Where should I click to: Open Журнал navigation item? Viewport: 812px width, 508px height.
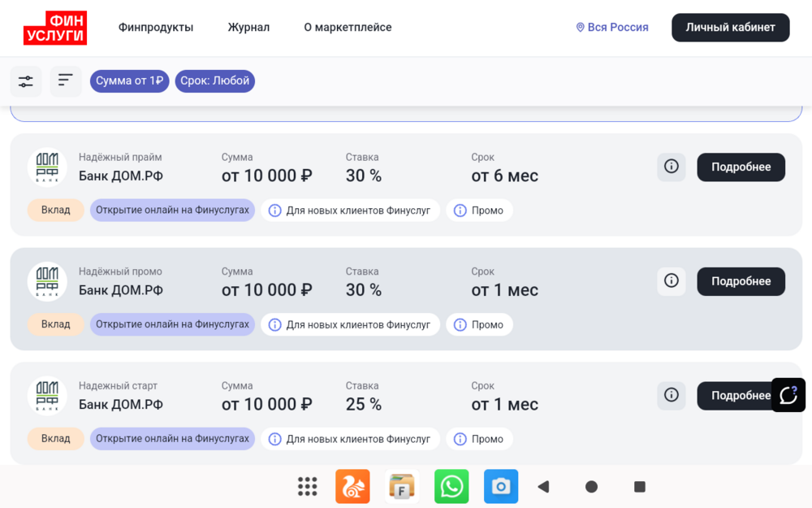click(248, 28)
